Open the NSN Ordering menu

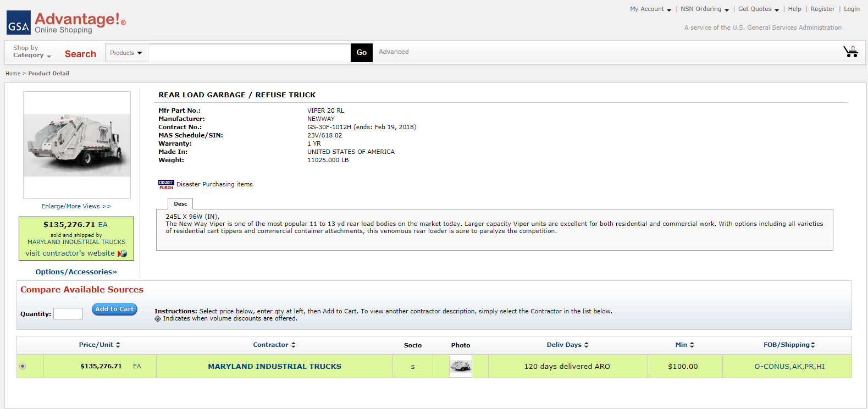click(x=704, y=9)
